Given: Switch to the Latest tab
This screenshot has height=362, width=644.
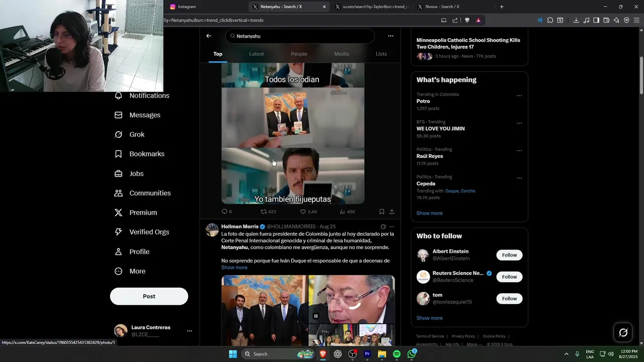Looking at the screenshot, I should coord(257,54).
